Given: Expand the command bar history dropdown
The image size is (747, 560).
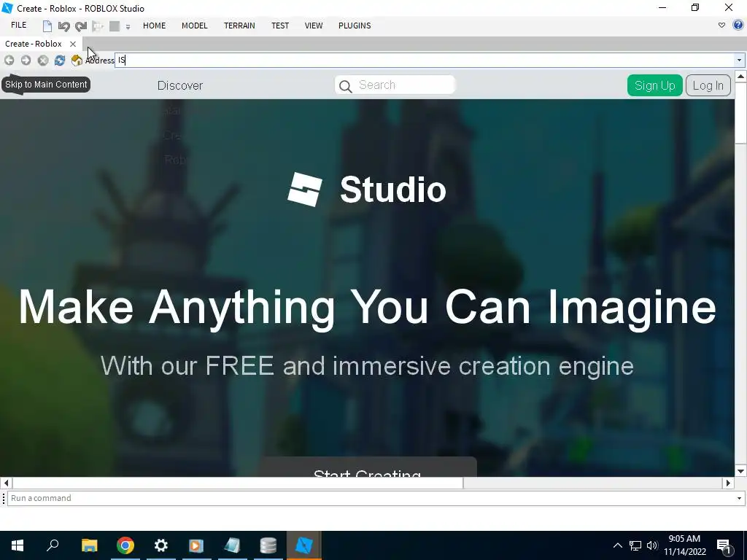Looking at the screenshot, I should 739,498.
